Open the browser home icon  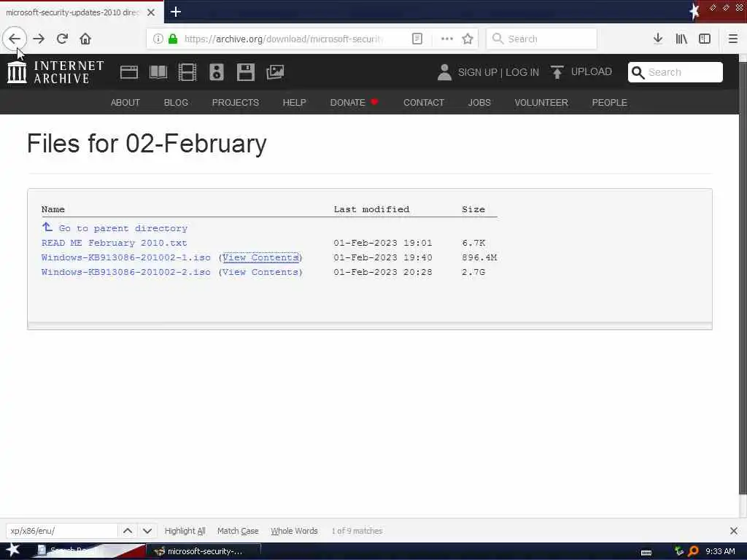click(85, 39)
